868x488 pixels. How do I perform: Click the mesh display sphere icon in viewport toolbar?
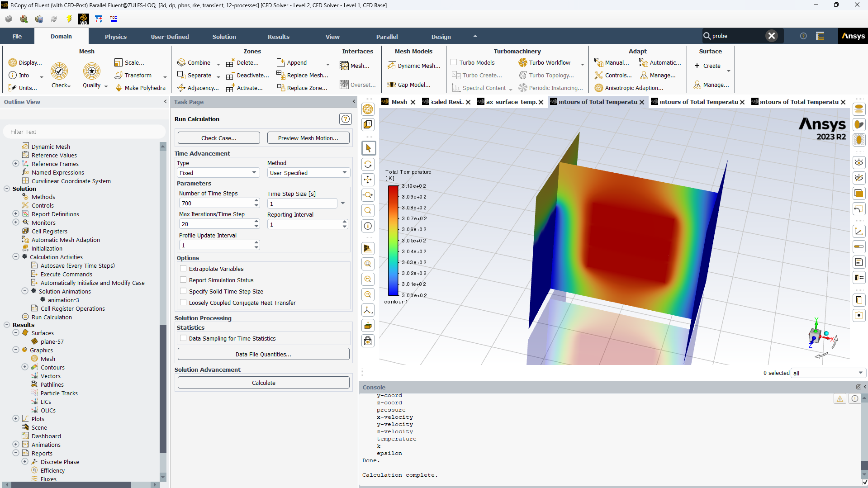(x=368, y=109)
